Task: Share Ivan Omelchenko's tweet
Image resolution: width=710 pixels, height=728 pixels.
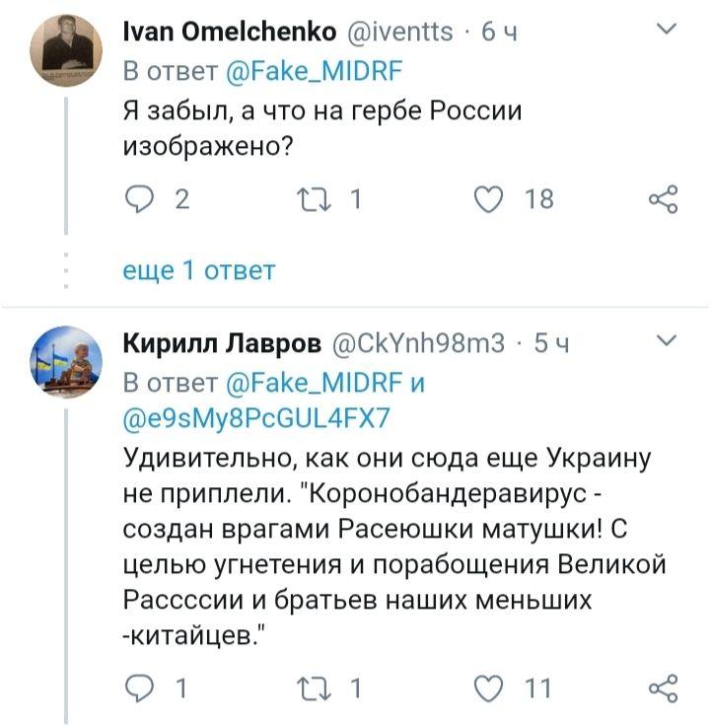Action: [663, 199]
